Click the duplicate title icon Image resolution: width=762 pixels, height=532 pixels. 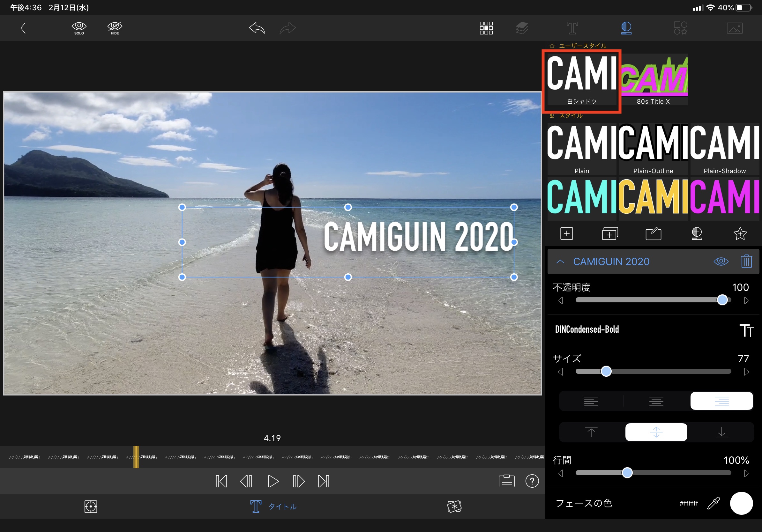coord(610,233)
